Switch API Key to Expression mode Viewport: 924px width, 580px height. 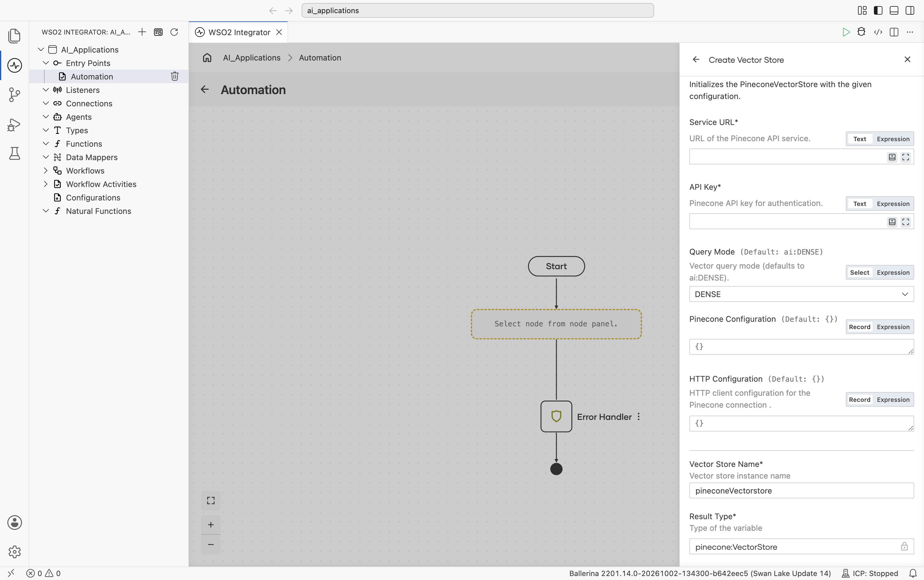893,204
